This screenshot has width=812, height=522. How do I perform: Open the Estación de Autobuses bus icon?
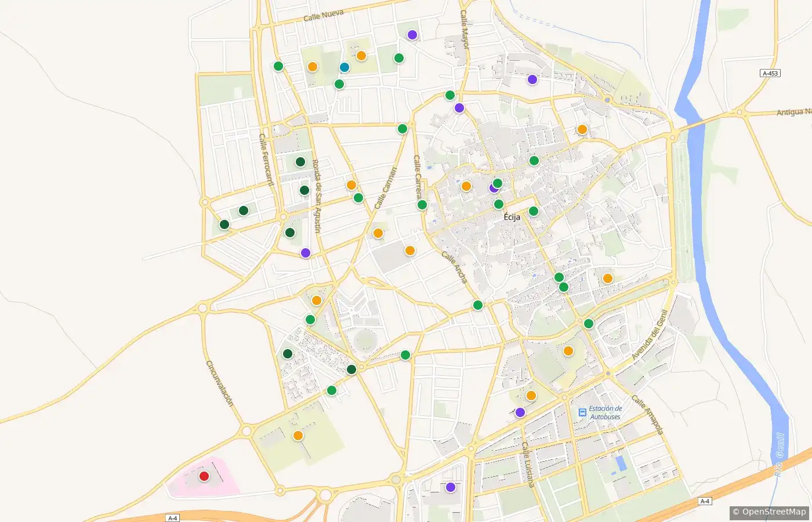(582, 412)
